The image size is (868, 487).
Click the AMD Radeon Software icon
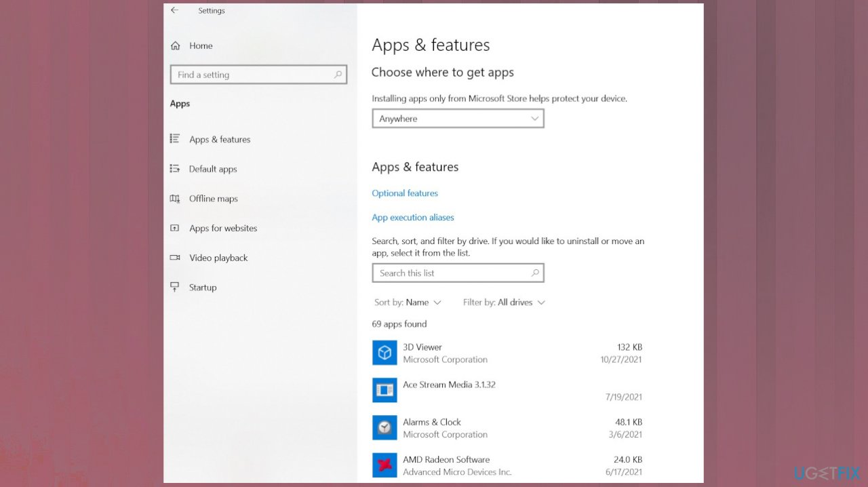pyautogui.click(x=384, y=465)
